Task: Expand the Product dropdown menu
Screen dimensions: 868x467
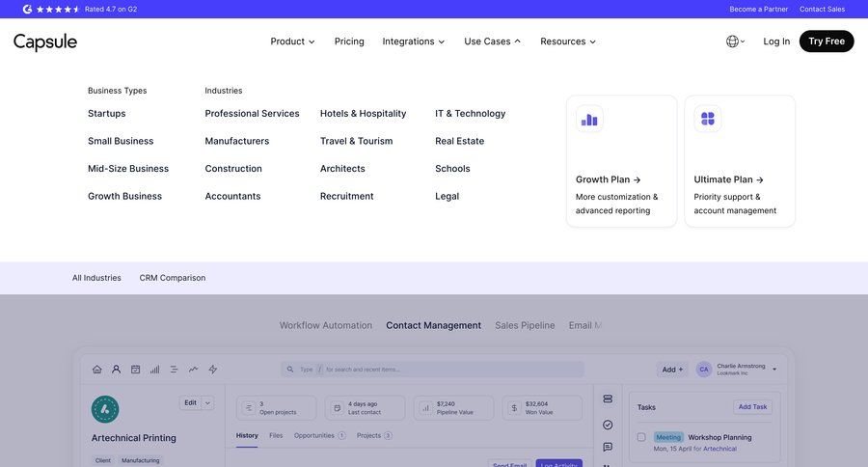Action: (x=292, y=41)
